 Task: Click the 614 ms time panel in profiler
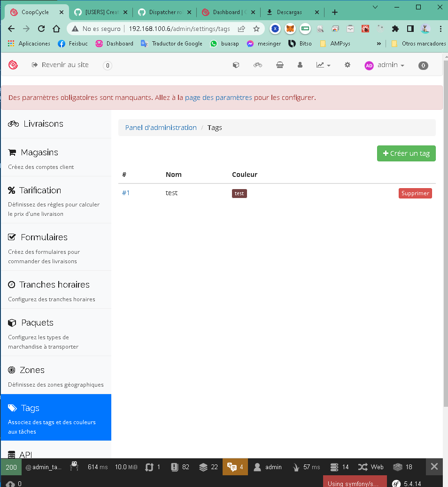click(x=98, y=467)
